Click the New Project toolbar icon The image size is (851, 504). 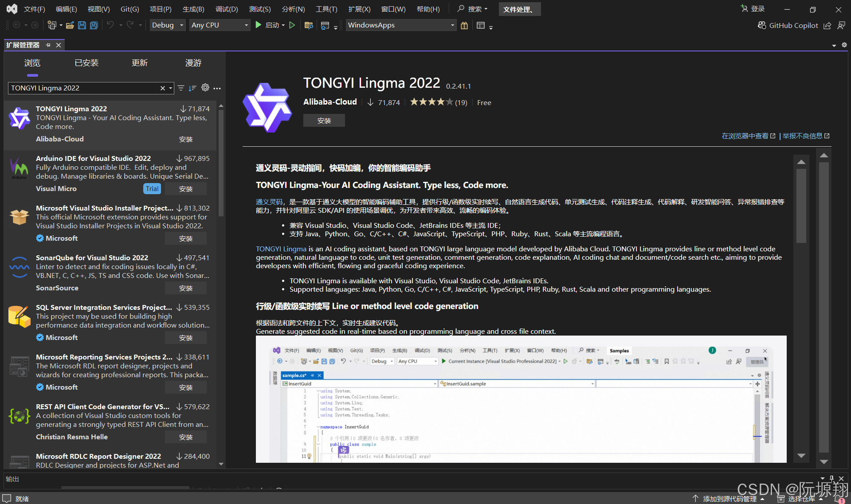point(52,25)
